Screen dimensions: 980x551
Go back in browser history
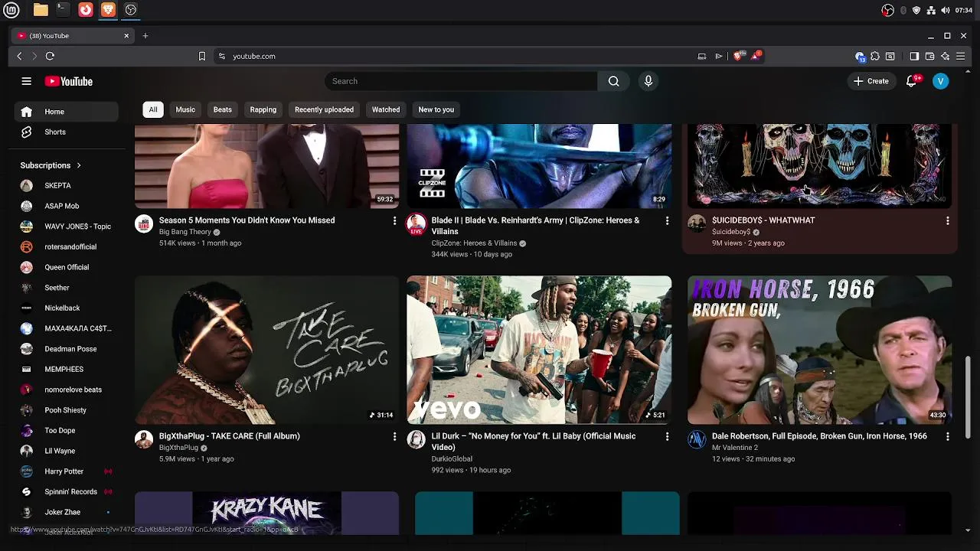(20, 56)
